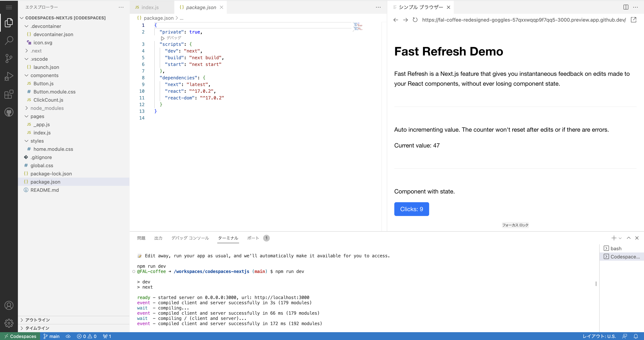Click the Clicks: 9 button
Image resolution: width=644 pixels, height=340 pixels.
(411, 209)
